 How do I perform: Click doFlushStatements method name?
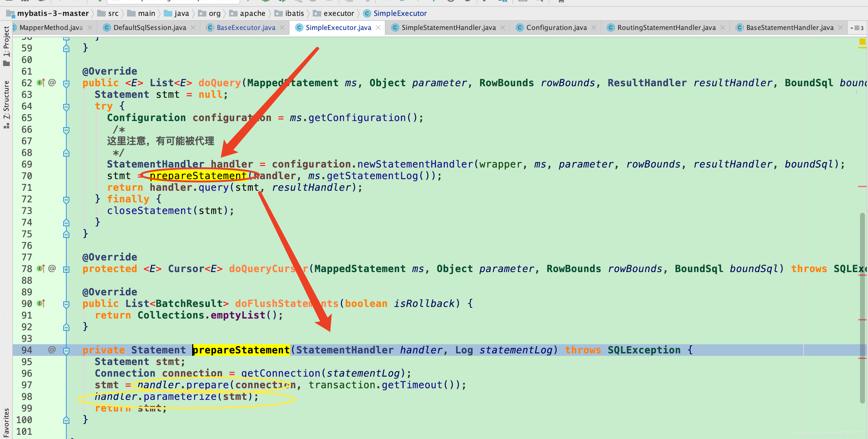287,304
